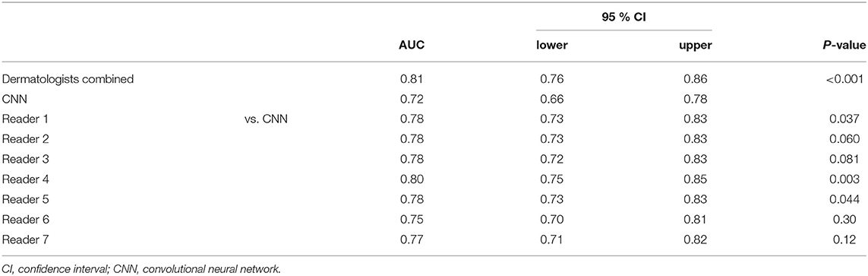Select Reader 7 upper value 0.82

[696, 239]
